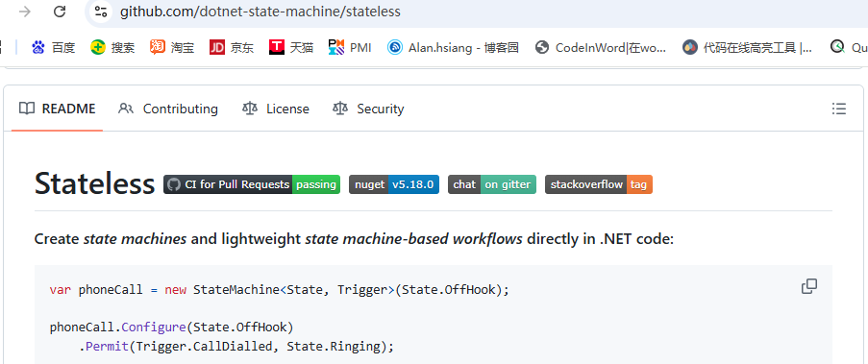This screenshot has height=364, width=868.
Task: Click code line phoneCall.Configure(State.OffHook)
Action: pyautogui.click(x=171, y=327)
